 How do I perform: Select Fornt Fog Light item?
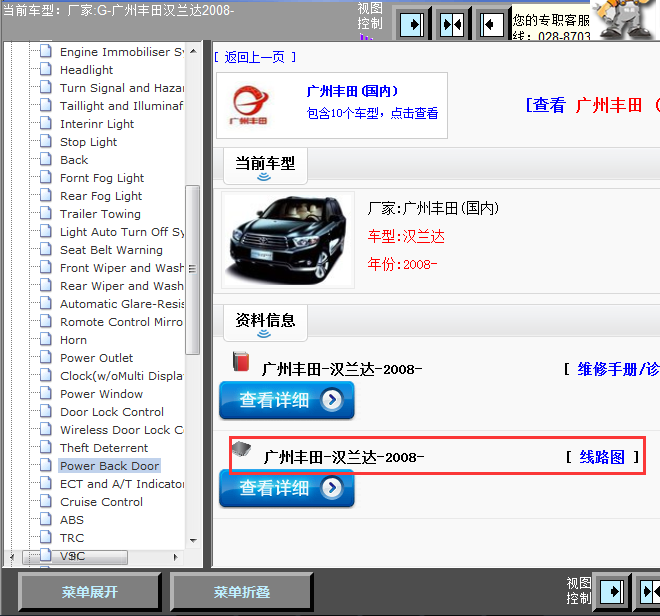click(x=102, y=178)
